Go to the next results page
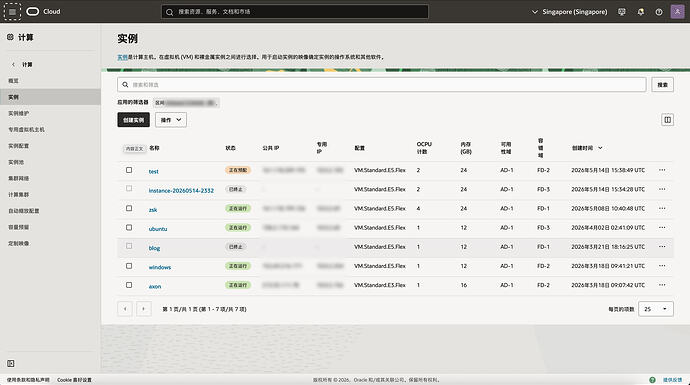Viewport: 690px width, 385px height. 143,309
